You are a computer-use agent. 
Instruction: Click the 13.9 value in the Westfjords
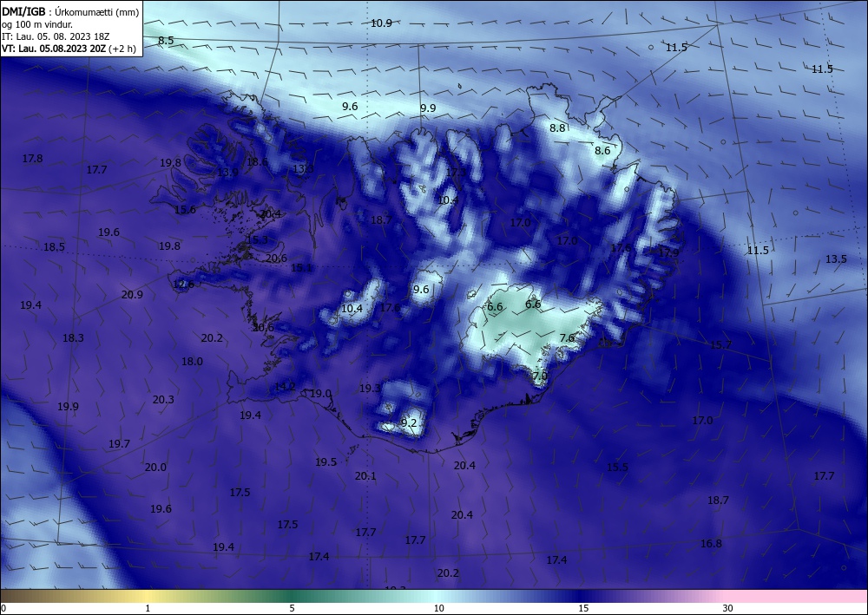point(227,173)
